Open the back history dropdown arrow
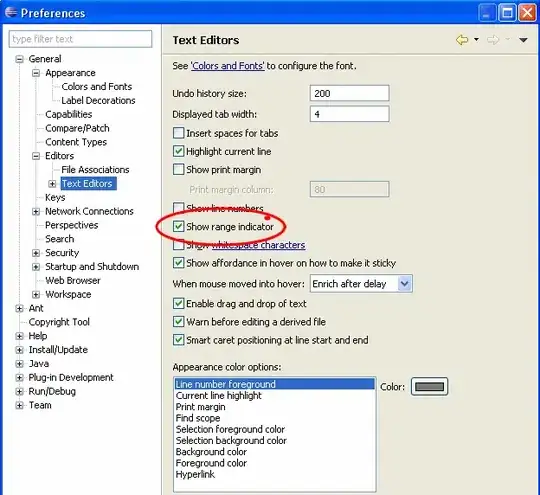Viewport: 540px width, 495px height. coord(476,40)
